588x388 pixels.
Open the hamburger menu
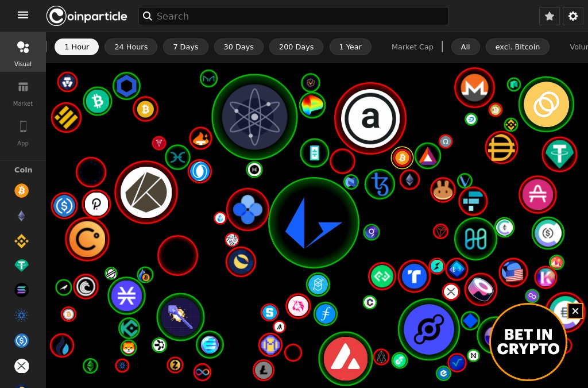(23, 15)
